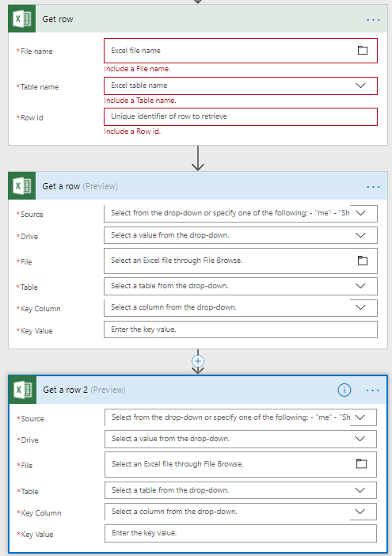Expand the Drive dropdown in Get a row
Screen dimensions: 392x556
click(360, 235)
